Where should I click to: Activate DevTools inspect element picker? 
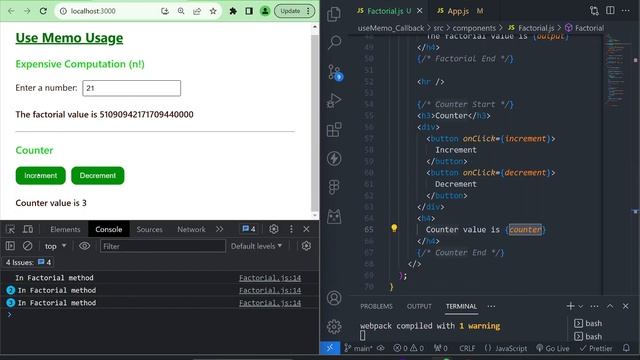pos(11,229)
